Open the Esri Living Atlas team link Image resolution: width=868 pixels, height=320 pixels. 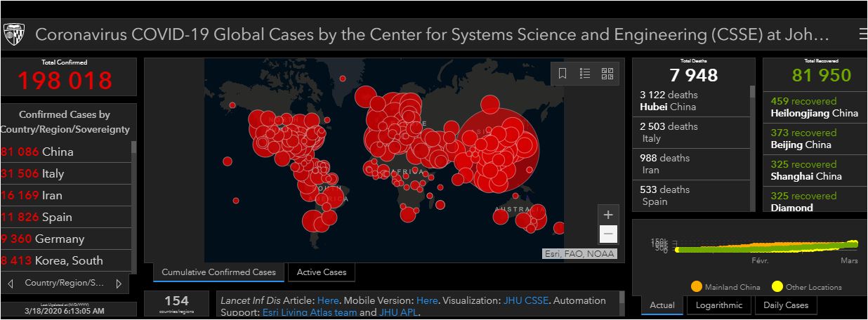309,312
